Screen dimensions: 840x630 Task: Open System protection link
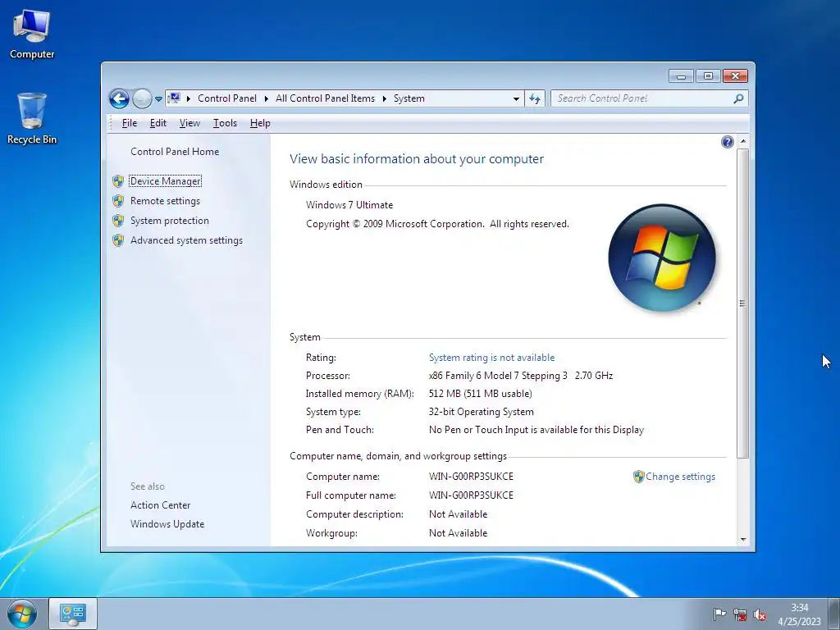(x=169, y=221)
